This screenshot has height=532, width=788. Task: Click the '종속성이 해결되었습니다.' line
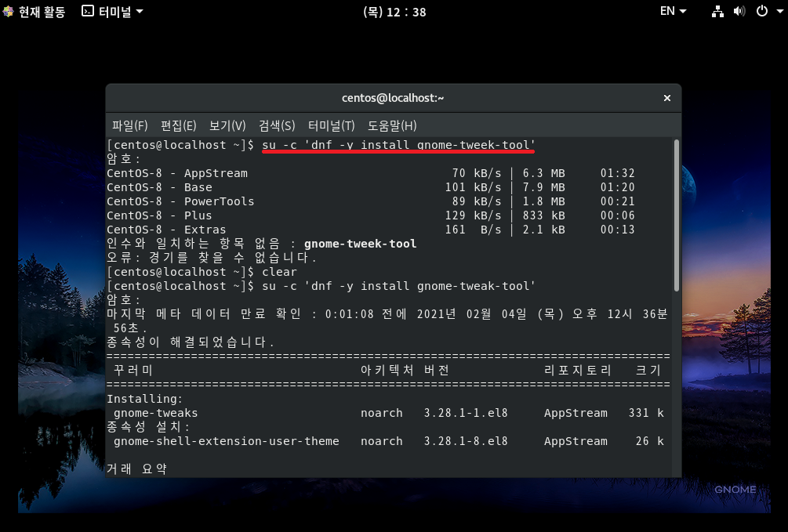(x=191, y=342)
